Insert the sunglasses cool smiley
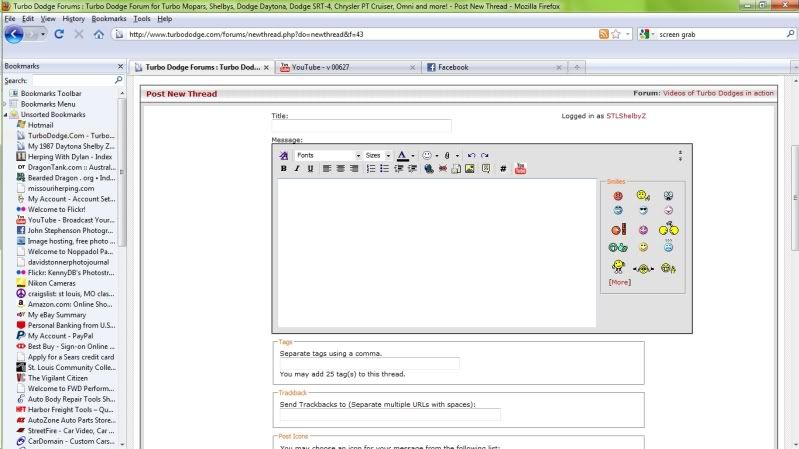 pyautogui.click(x=643, y=210)
